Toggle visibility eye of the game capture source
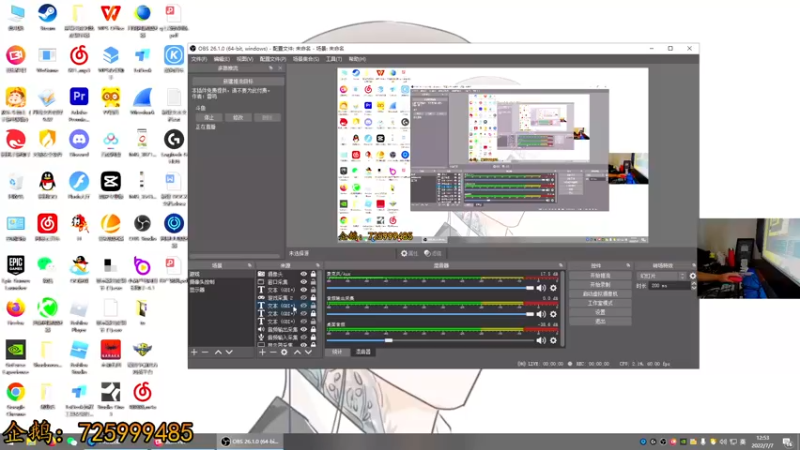Image resolution: width=800 pixels, height=450 pixels. click(304, 297)
